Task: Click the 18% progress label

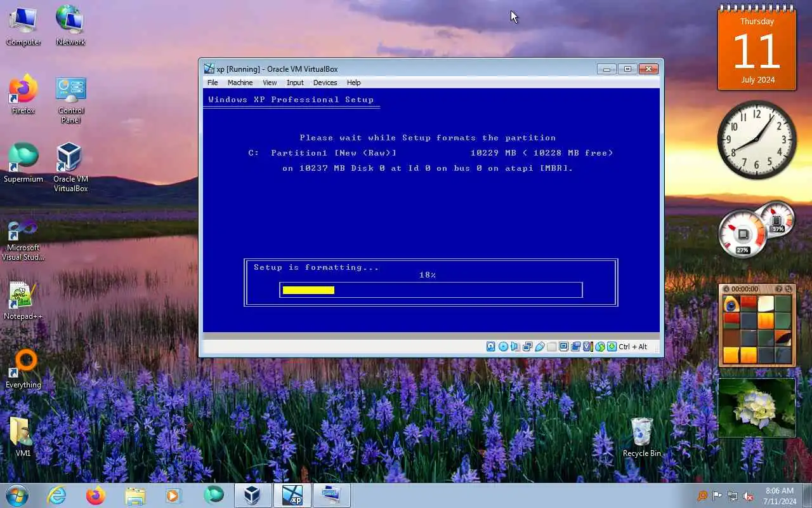Action: 428,275
